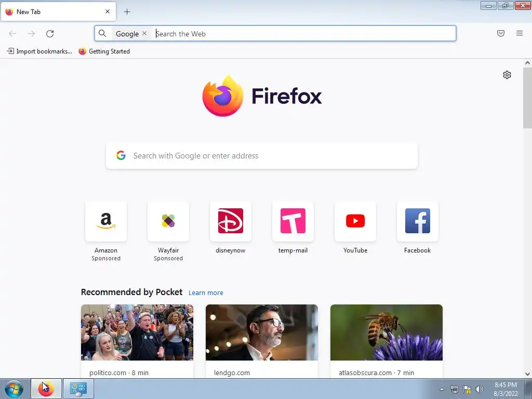This screenshot has width=532, height=399.
Task: Open a new tab with plus button
Action: pyautogui.click(x=127, y=12)
